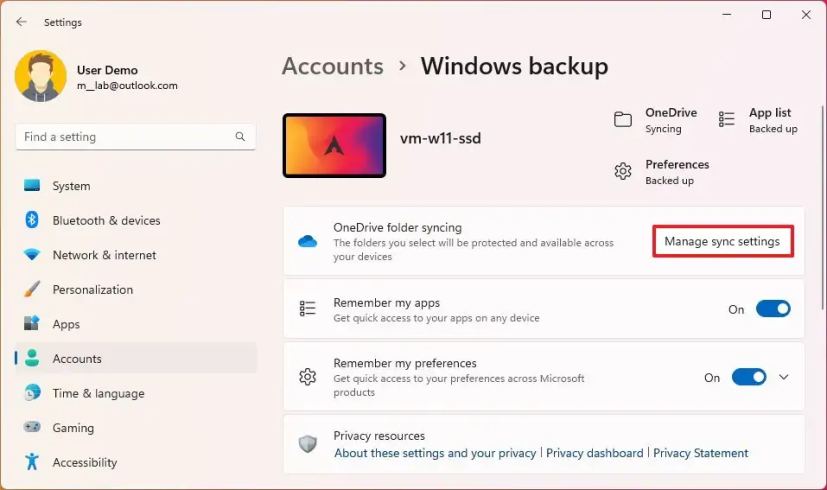Click the search magnifier icon
Viewport: 827px width, 490px height.
tap(240, 137)
